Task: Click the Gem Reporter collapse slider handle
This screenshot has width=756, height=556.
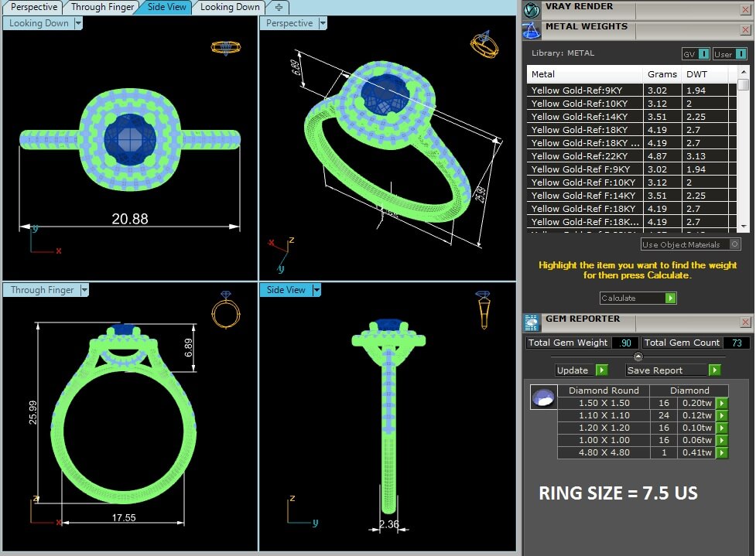Action: pyautogui.click(x=638, y=356)
